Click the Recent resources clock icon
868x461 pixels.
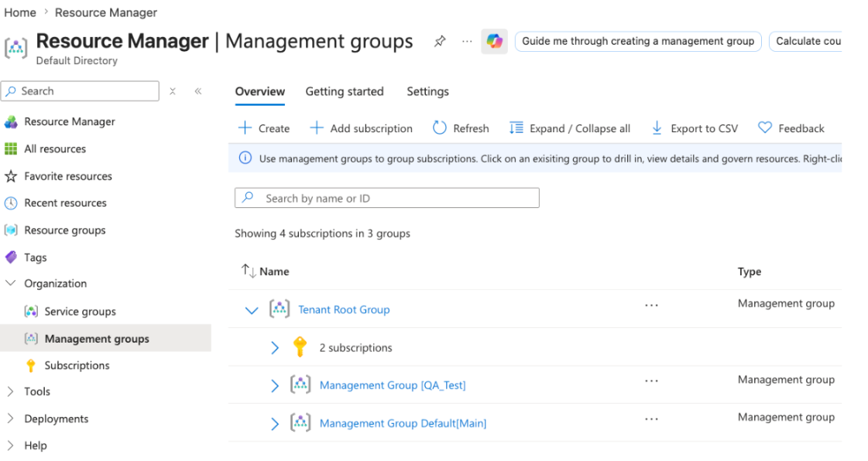pyautogui.click(x=11, y=203)
